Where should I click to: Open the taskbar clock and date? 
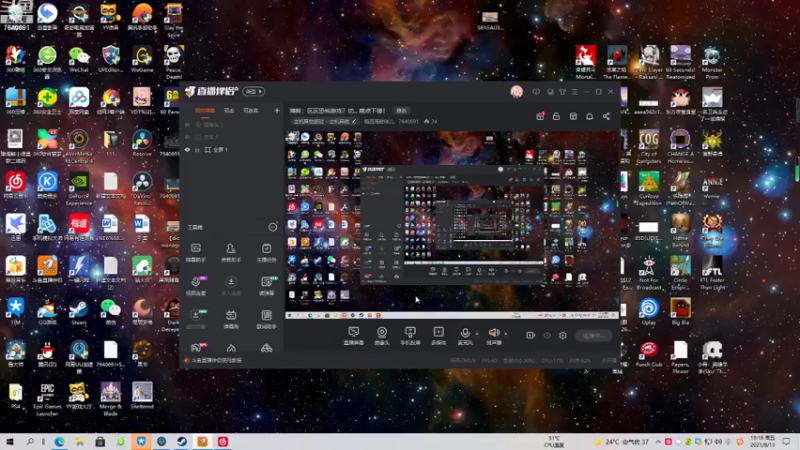[763, 442]
